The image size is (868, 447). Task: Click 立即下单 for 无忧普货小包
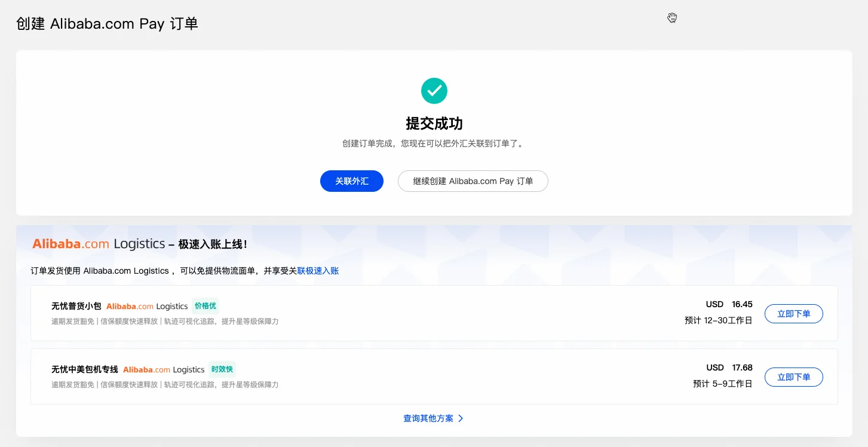tap(794, 314)
